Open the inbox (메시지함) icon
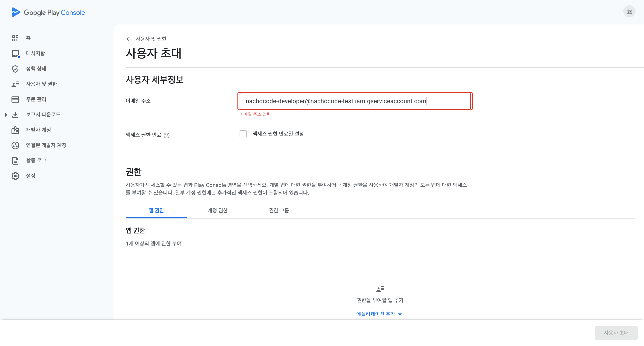644x346 pixels. (15, 54)
